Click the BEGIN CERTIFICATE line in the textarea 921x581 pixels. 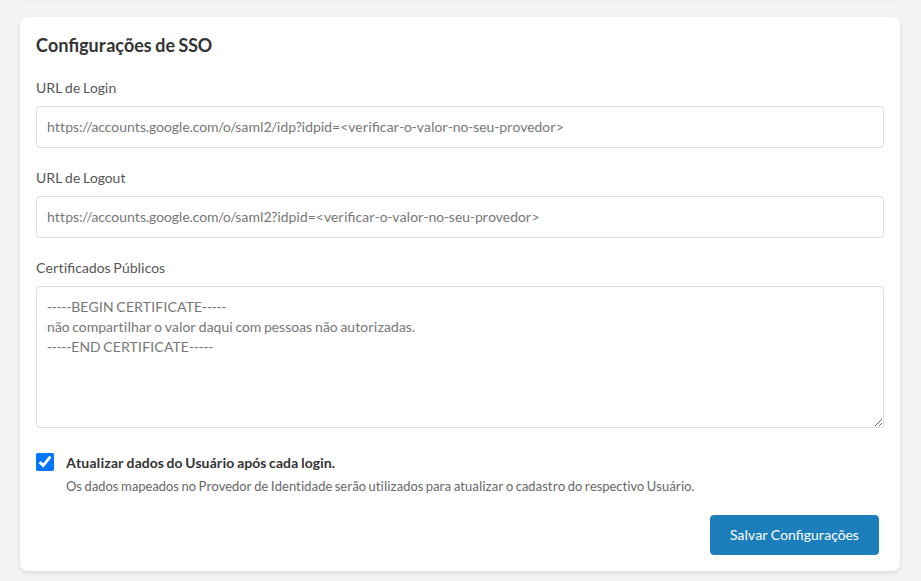click(x=139, y=307)
